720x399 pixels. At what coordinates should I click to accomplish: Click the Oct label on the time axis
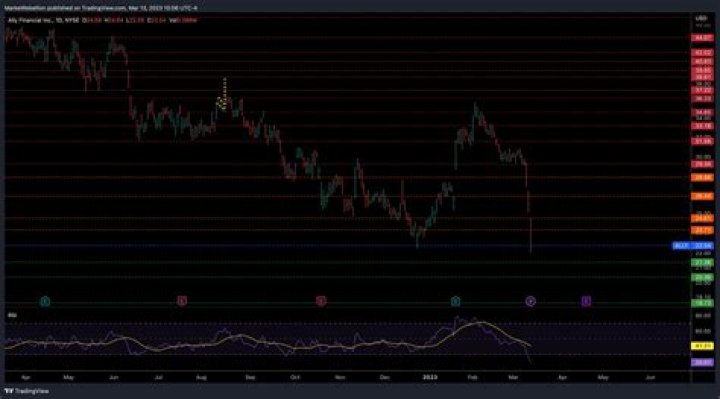click(295, 377)
